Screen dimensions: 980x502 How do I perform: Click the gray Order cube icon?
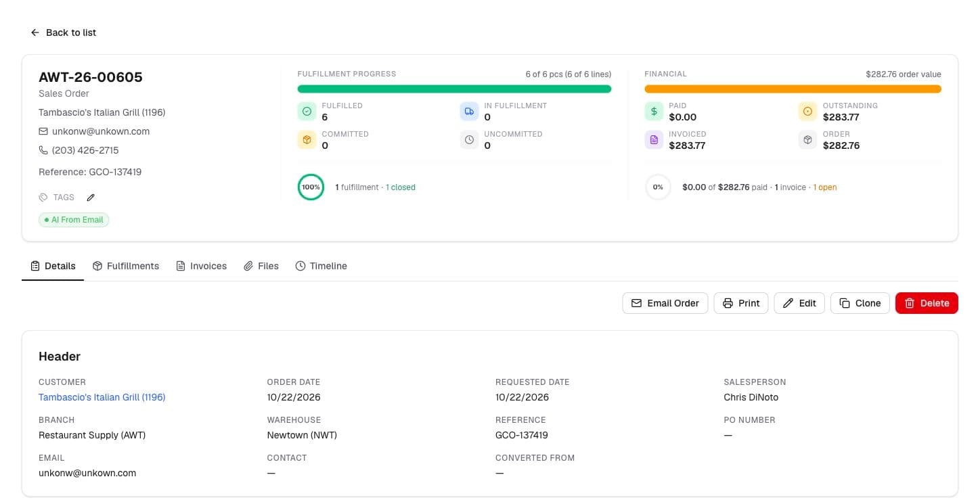coord(807,140)
